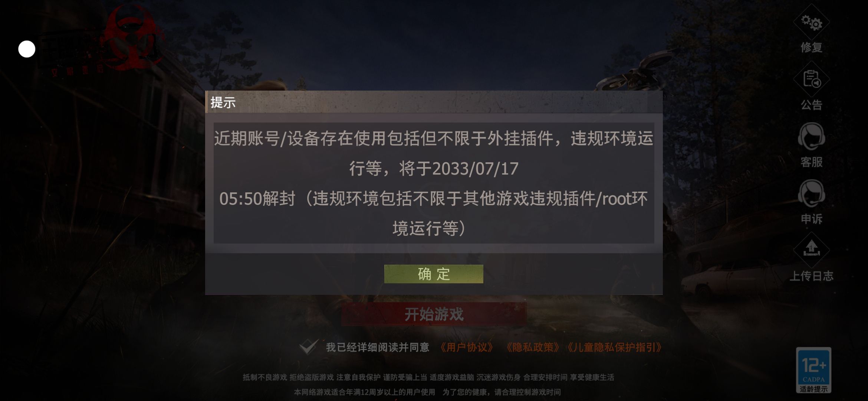Open the 申诉 appeal icon
Viewport: 868px width, 401px height.
tap(811, 193)
